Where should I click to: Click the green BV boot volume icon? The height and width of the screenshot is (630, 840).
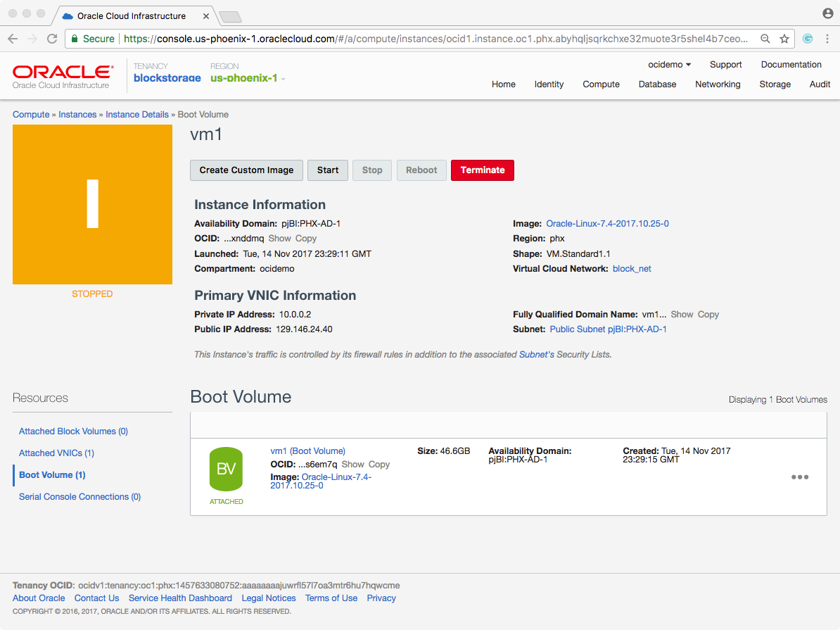click(226, 470)
